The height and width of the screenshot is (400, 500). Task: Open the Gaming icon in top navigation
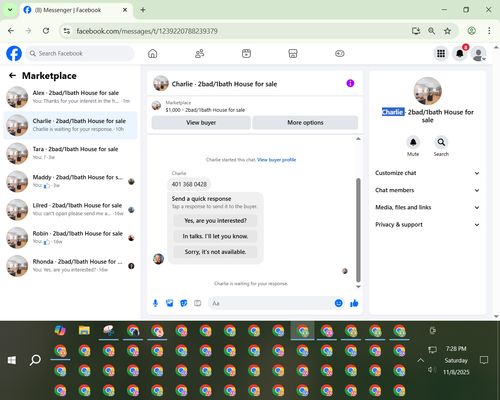pos(340,53)
